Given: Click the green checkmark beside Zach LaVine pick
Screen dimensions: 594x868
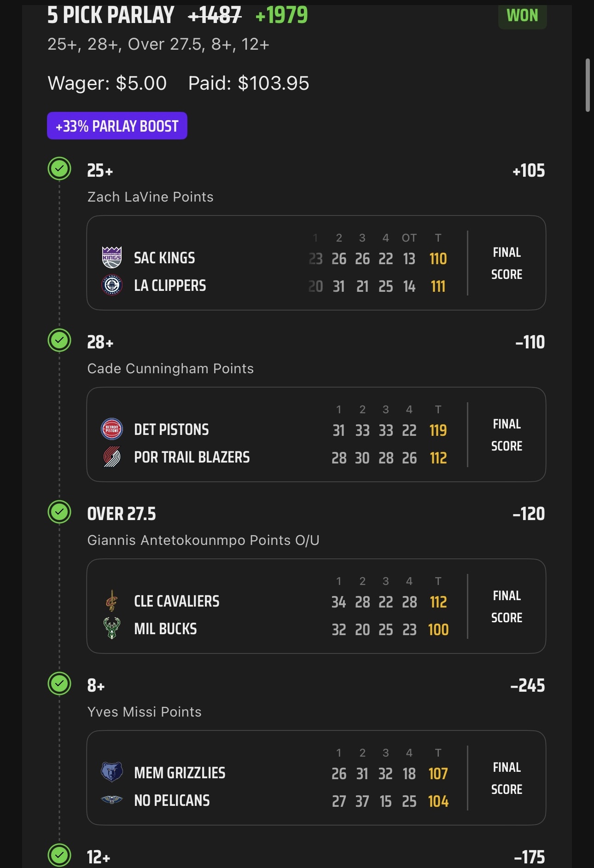Looking at the screenshot, I should point(59,169).
